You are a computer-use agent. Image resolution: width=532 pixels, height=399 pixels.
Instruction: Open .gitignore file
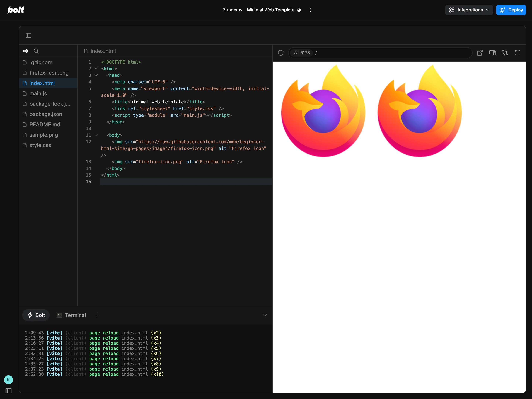(x=48, y=63)
